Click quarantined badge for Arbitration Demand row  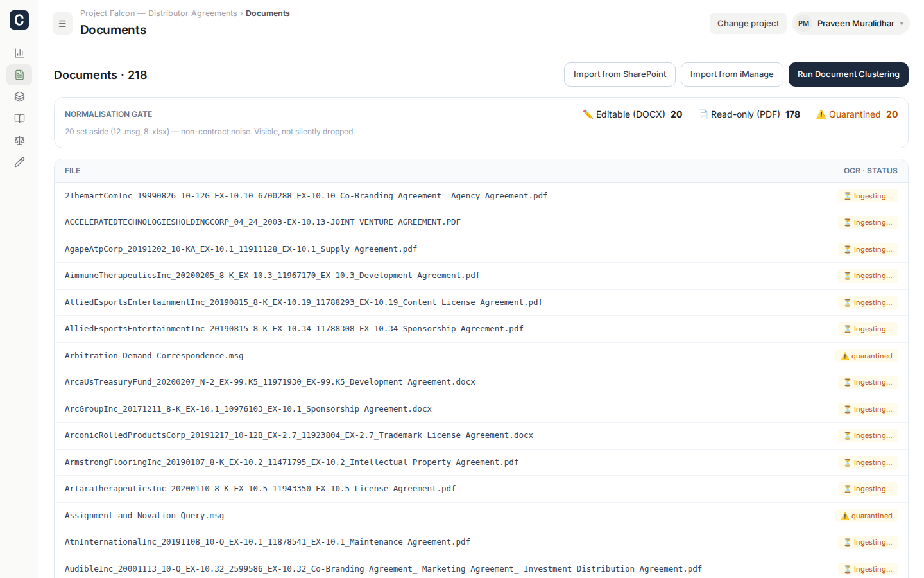(x=866, y=356)
